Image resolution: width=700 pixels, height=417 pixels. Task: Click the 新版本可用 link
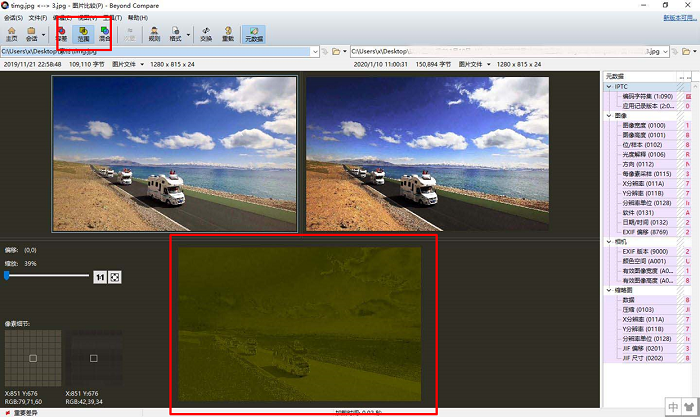(679, 17)
